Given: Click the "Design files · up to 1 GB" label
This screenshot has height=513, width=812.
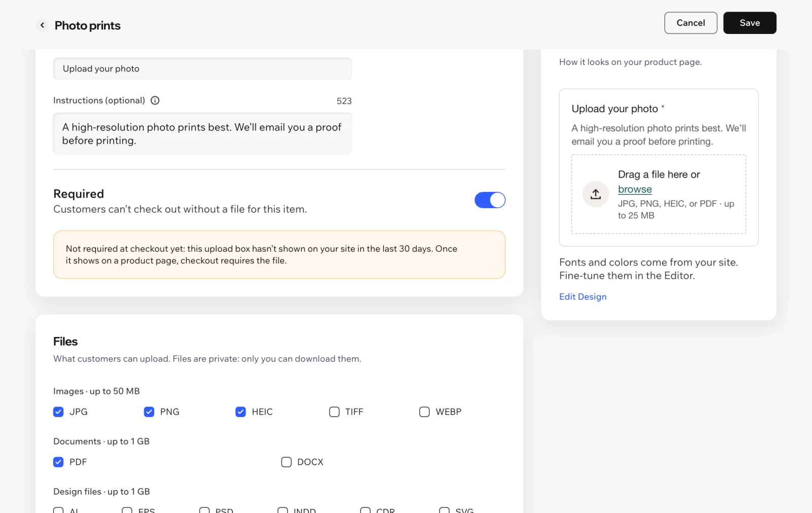Looking at the screenshot, I should [x=101, y=492].
